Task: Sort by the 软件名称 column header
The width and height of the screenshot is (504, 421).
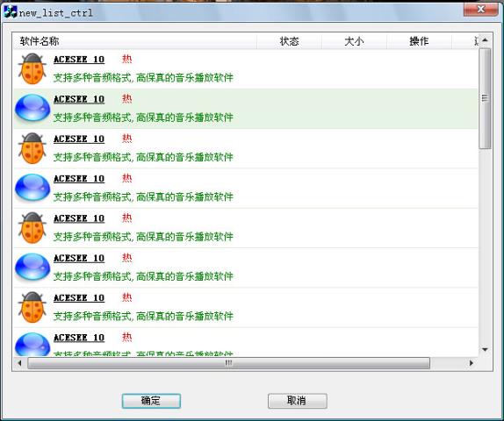Action: pyautogui.click(x=134, y=41)
